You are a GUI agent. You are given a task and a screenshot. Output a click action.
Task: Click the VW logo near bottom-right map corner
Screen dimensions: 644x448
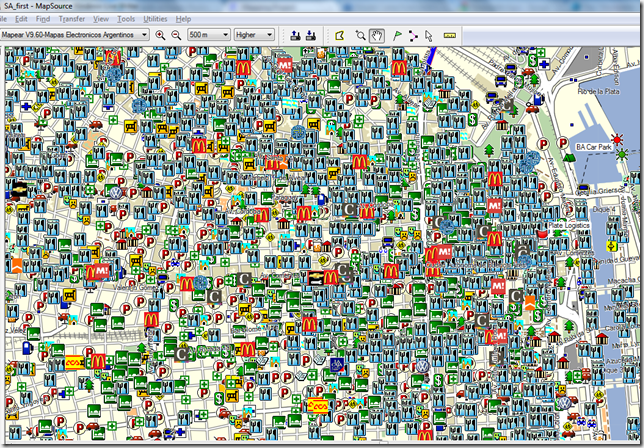click(x=565, y=403)
